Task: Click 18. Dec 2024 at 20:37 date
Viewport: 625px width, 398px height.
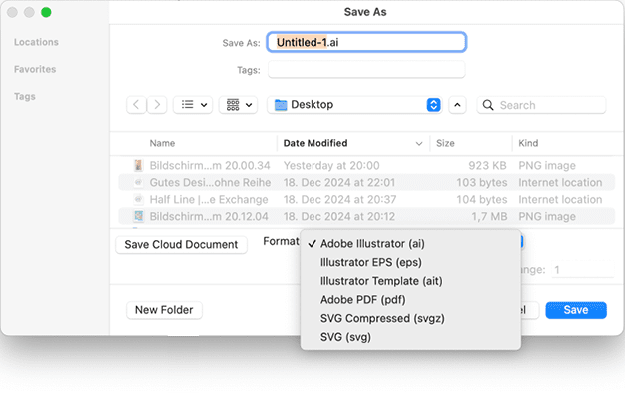Action: (340, 199)
